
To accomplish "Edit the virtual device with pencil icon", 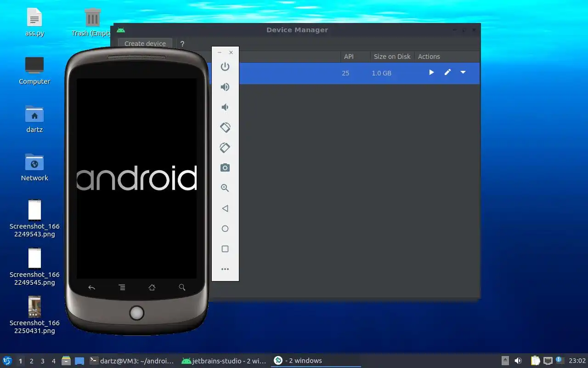I will (447, 73).
